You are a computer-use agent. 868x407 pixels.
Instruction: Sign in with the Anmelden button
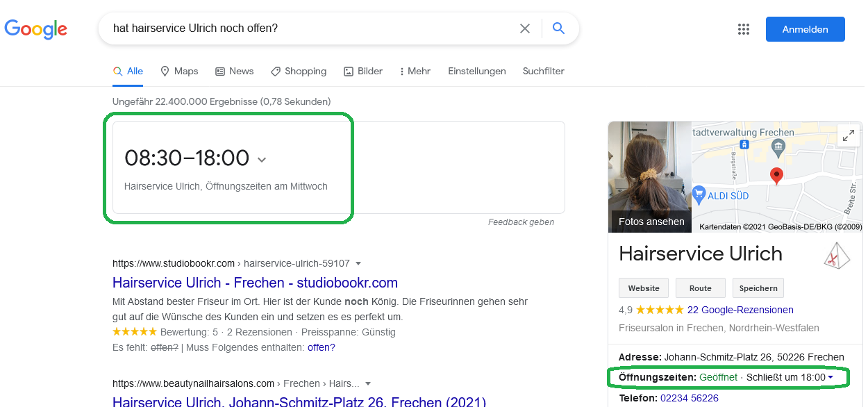(x=805, y=29)
